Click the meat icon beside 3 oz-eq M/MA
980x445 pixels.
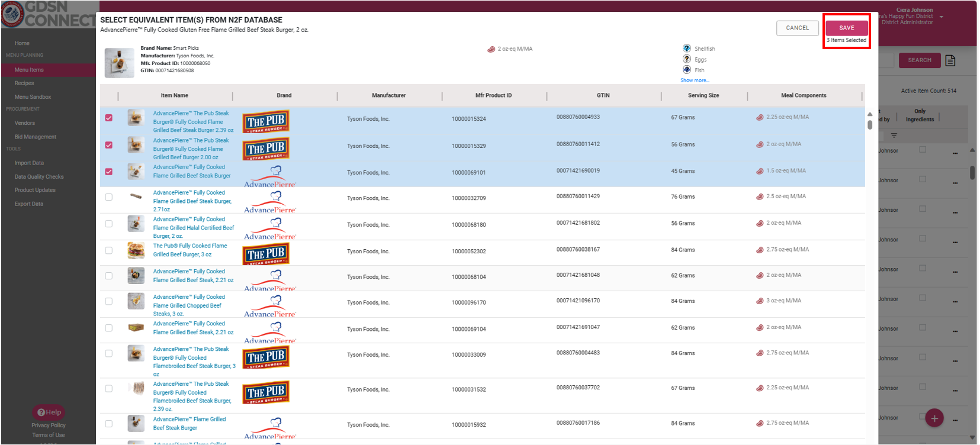(760, 301)
